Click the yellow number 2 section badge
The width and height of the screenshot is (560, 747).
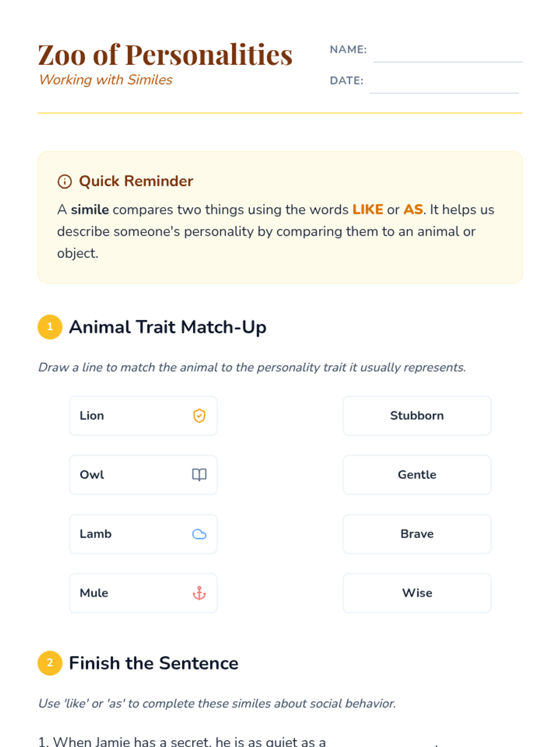coord(50,663)
